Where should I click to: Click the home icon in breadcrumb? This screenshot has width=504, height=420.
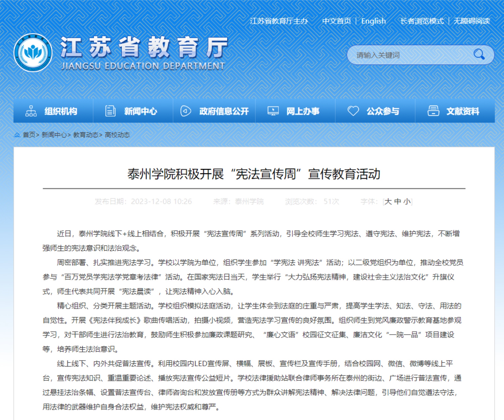point(17,135)
